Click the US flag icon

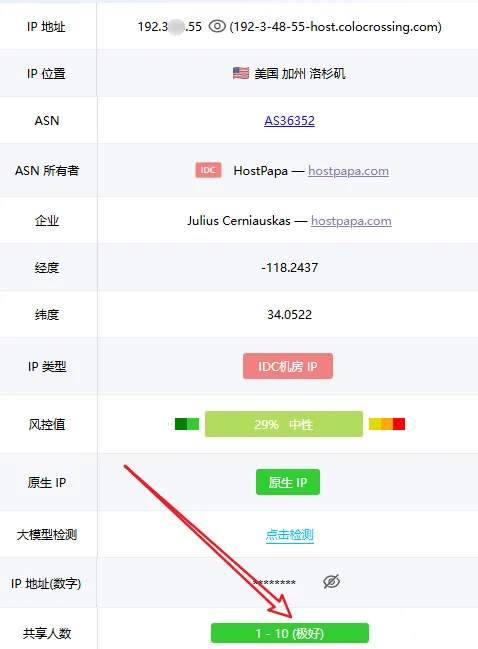pyautogui.click(x=241, y=73)
